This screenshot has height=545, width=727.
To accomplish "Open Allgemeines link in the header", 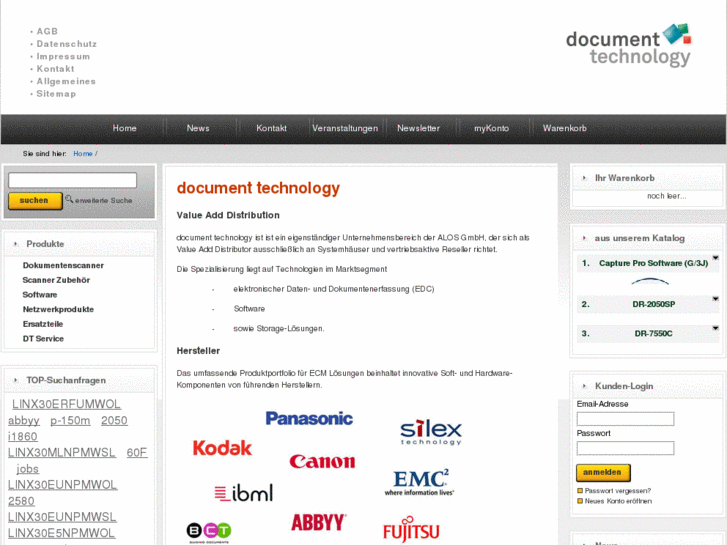I will pyautogui.click(x=66, y=81).
